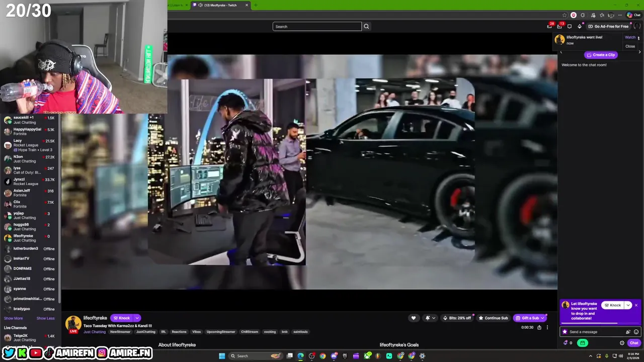The image size is (644, 362).
Task: Select the NewStreamer tag
Action: [x=120, y=332]
